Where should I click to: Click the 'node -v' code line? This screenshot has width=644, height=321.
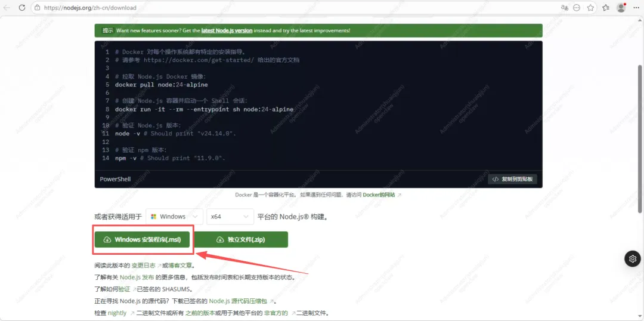[176, 134]
